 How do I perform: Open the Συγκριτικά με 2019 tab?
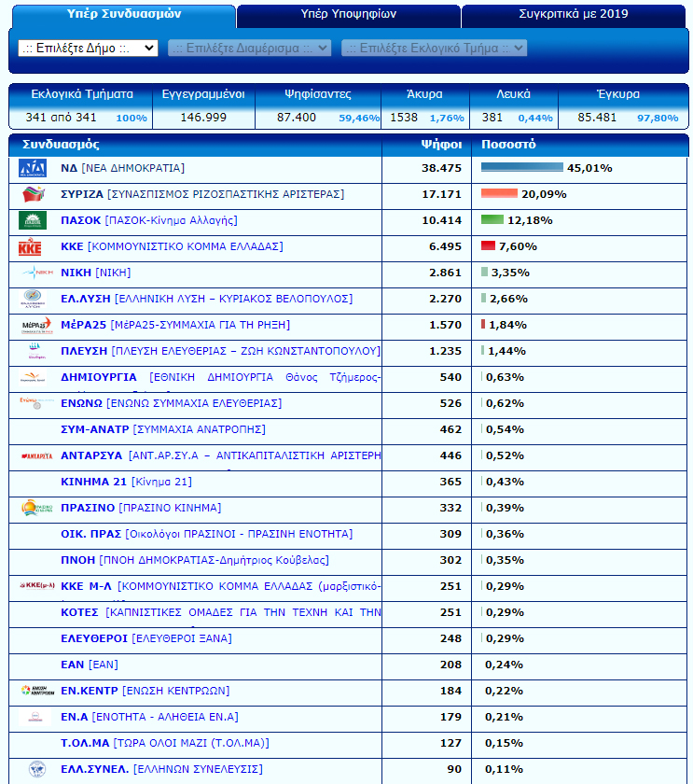pos(573,15)
